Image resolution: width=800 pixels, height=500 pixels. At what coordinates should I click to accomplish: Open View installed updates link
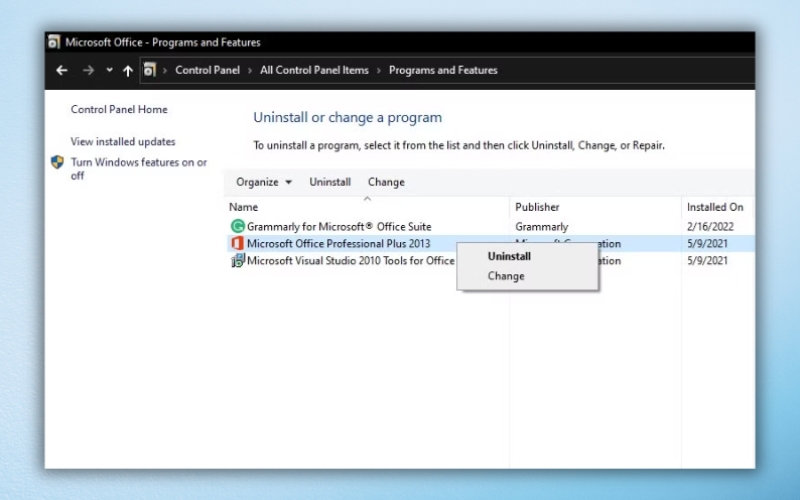[x=123, y=142]
